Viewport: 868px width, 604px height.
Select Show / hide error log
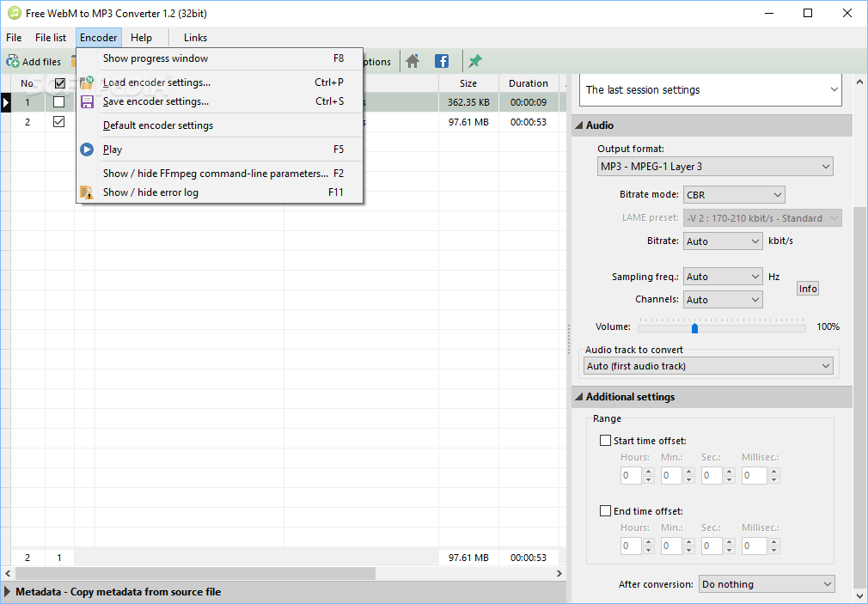tap(220, 192)
